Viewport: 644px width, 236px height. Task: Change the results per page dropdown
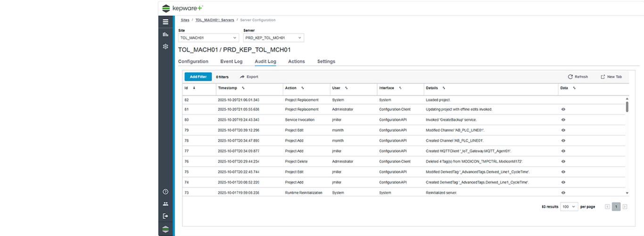pyautogui.click(x=569, y=207)
